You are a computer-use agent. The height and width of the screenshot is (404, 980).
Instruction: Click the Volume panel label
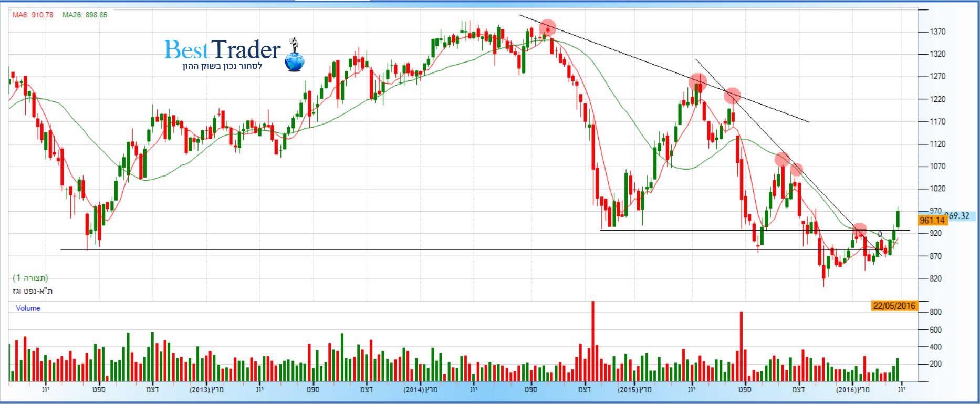28,308
